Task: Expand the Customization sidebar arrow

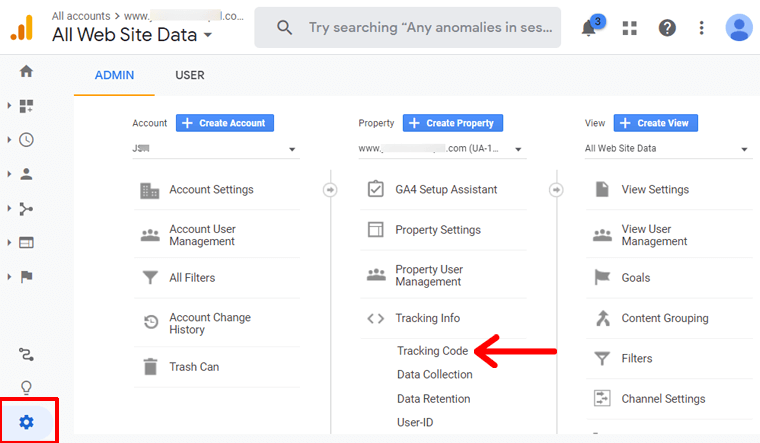Action: pos(9,105)
